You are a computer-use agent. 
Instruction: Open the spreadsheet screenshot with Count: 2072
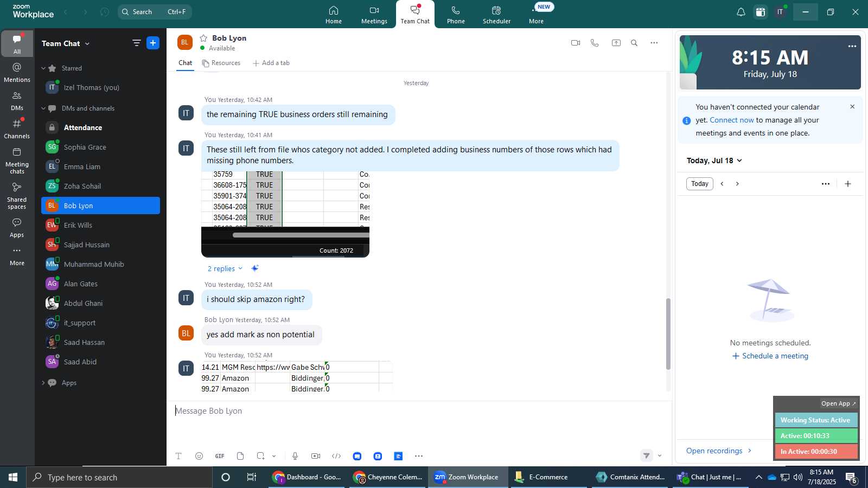tap(285, 214)
